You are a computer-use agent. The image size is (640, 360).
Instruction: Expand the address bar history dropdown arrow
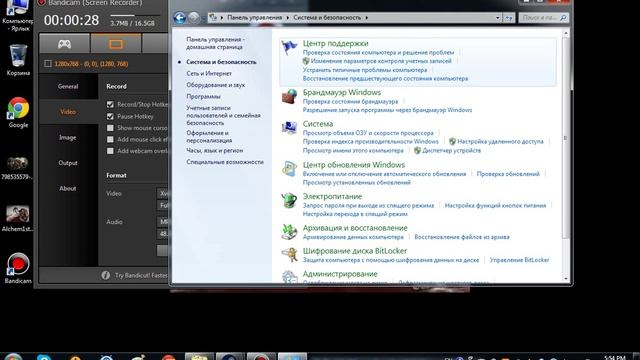(x=497, y=18)
